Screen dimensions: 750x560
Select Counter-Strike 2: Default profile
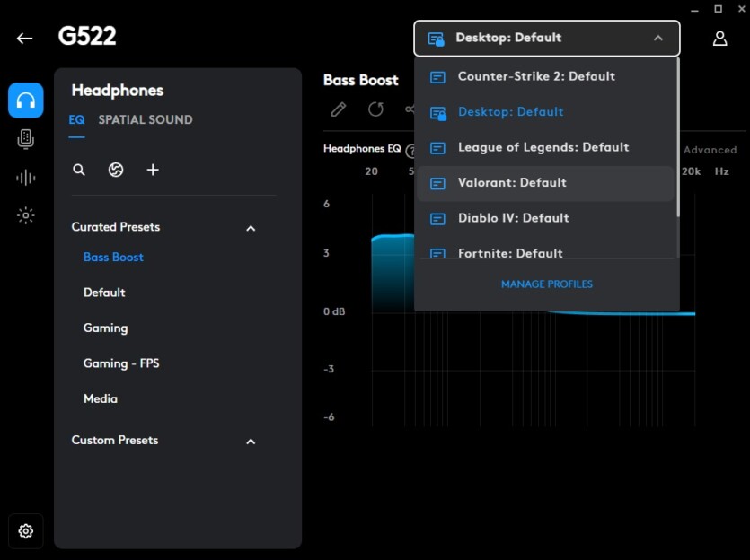[x=545, y=76]
